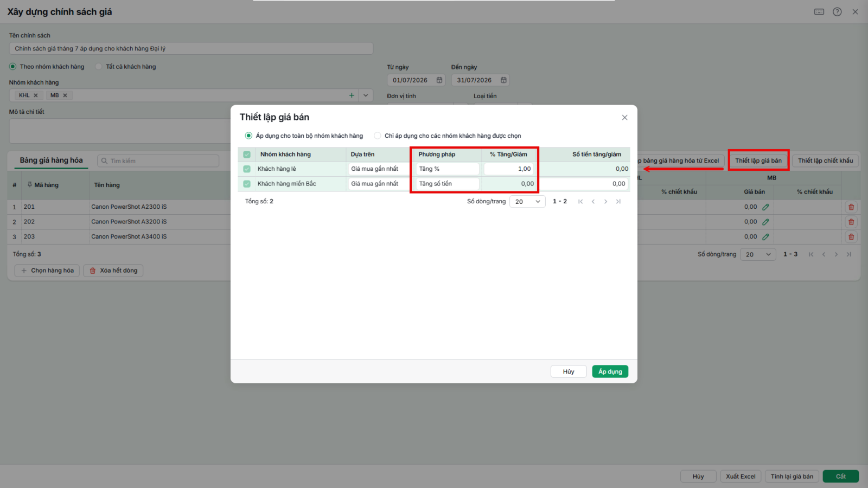Open the help question-mark icon
This screenshot has width=868, height=488.
point(837,12)
